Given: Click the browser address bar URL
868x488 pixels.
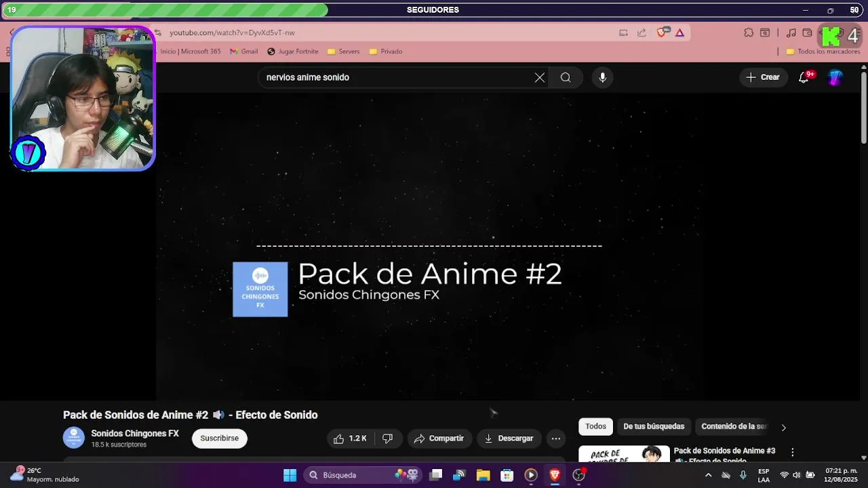Looking at the screenshot, I should 232,33.
